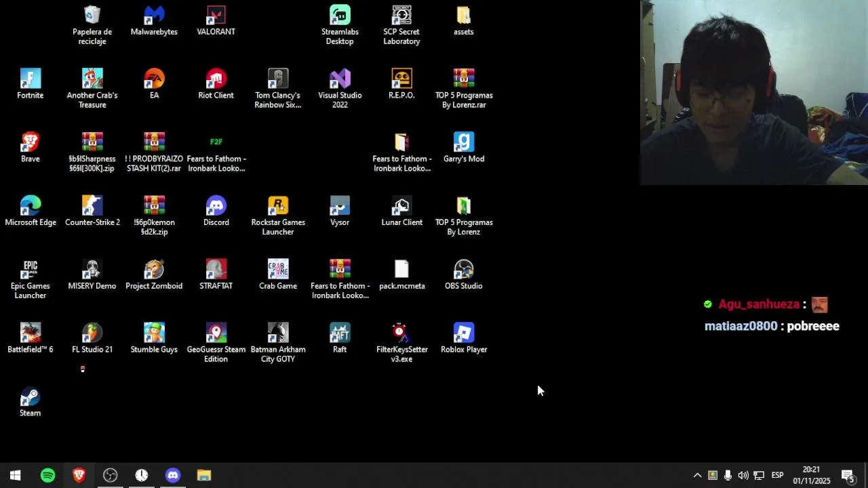The image size is (868, 488).
Task: Switch to OBS in the taskbar
Action: (x=110, y=476)
